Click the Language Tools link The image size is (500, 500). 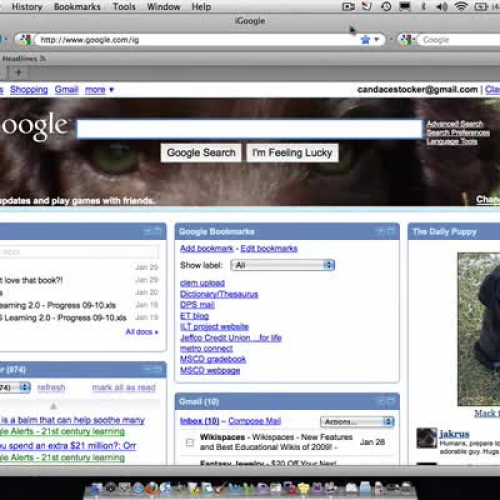[452, 141]
